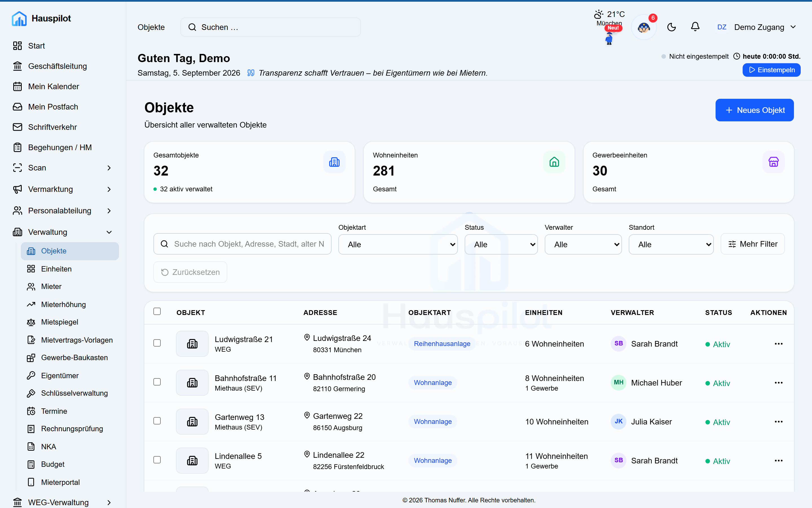Viewport: 812px width, 508px height.
Task: Check the Bahnhofstraße 11 row checkbox
Action: click(157, 382)
